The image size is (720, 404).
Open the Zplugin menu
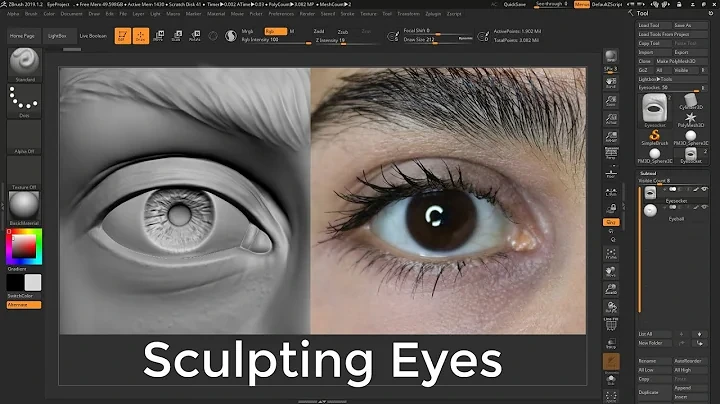tap(433, 14)
